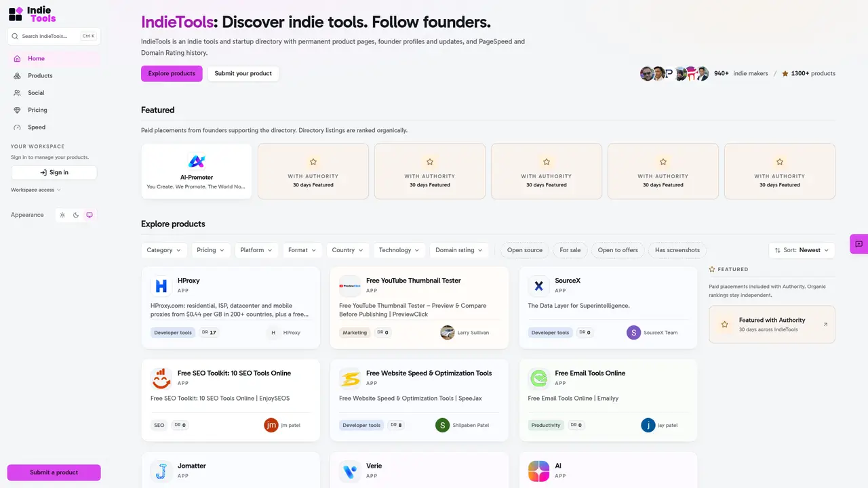Click the indie makers avatar group
This screenshot has width=868, height=488.
(x=674, y=73)
